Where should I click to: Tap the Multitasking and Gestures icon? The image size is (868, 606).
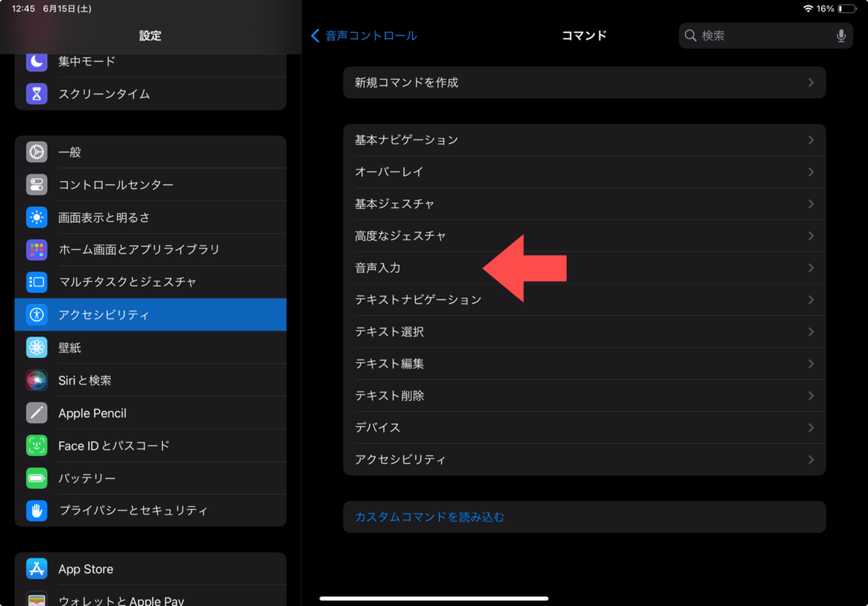(37, 282)
